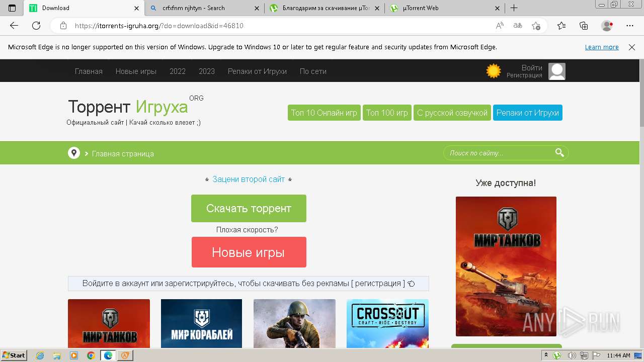Switch to crfxfnm njhtyn Search tab
The width and height of the screenshot is (644, 362).
[x=204, y=8]
